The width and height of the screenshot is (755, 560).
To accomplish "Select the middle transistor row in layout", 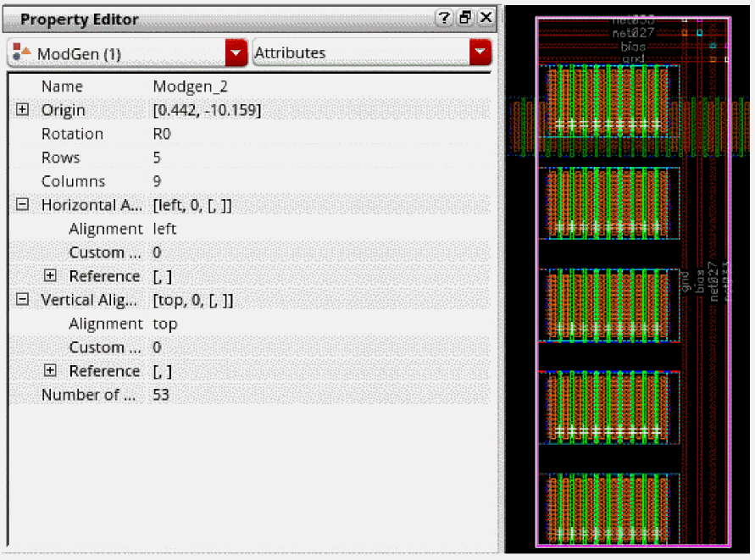I will pos(608,305).
